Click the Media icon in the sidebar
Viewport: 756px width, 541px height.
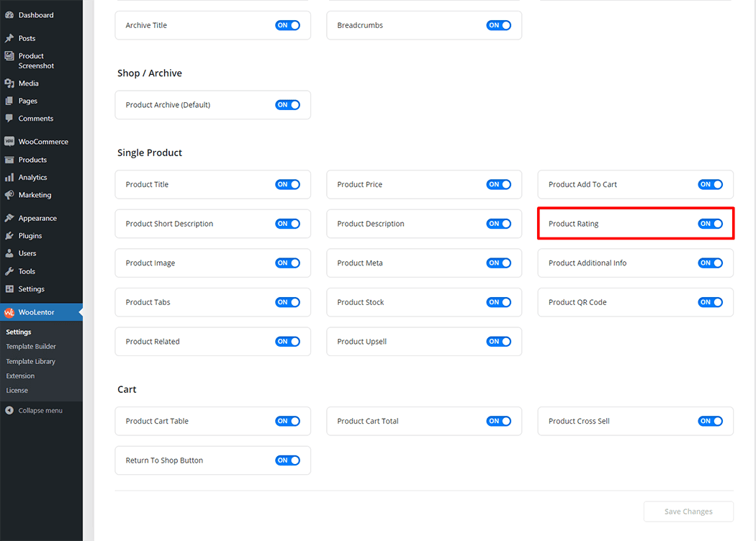click(9, 83)
